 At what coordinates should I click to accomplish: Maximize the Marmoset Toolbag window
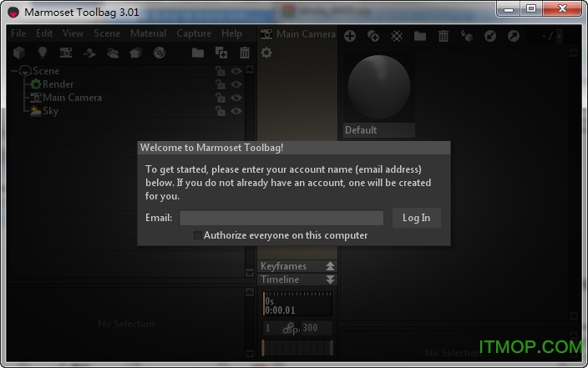pos(531,8)
